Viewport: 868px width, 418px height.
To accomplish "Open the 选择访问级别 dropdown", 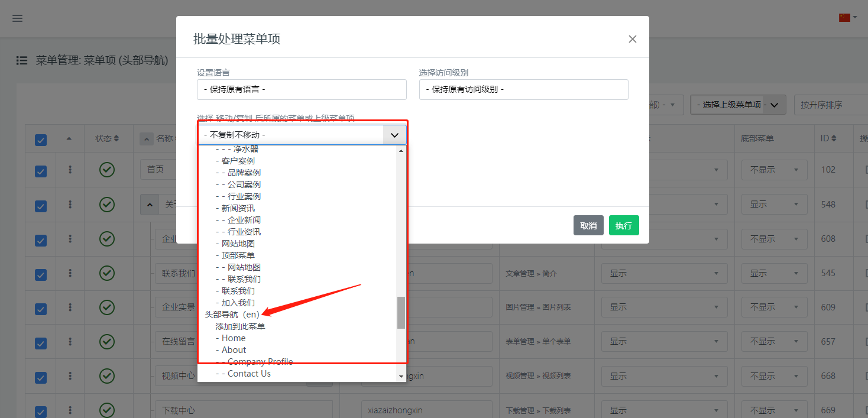I will [x=523, y=90].
